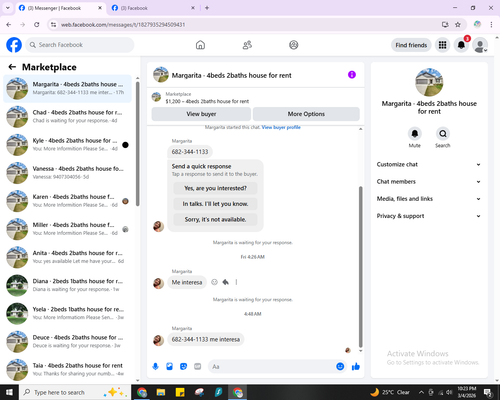
Task: Open the Vanessa conversation
Action: coord(68,173)
